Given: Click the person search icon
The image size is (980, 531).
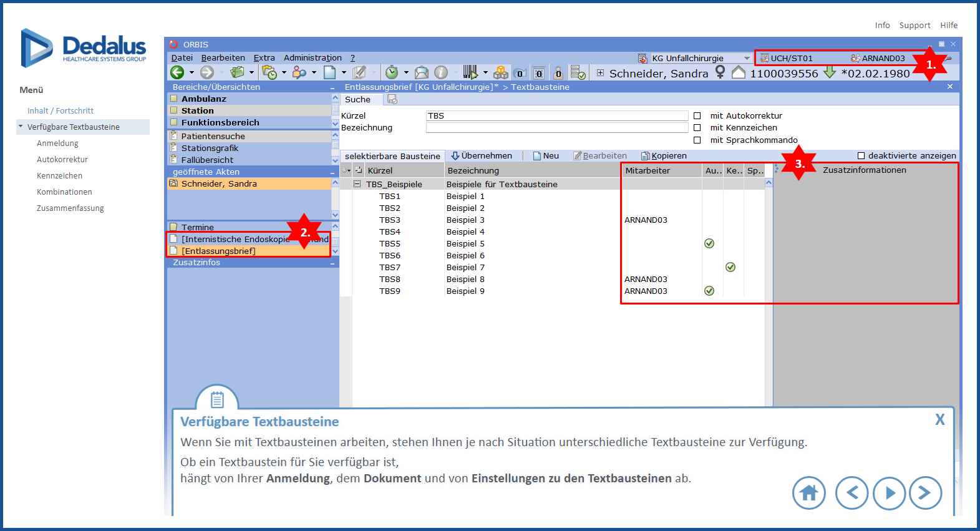Looking at the screenshot, I should pos(299,73).
